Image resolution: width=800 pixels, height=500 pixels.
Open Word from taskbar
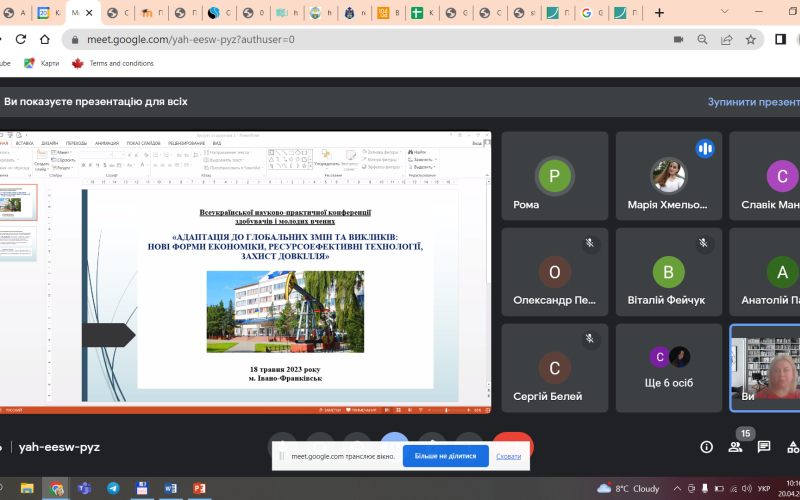click(x=170, y=488)
